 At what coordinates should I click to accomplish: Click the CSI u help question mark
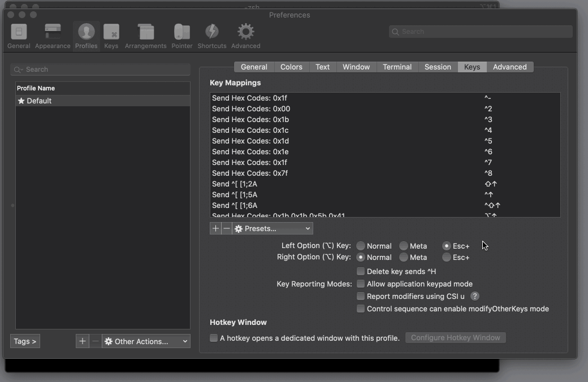[x=474, y=296]
